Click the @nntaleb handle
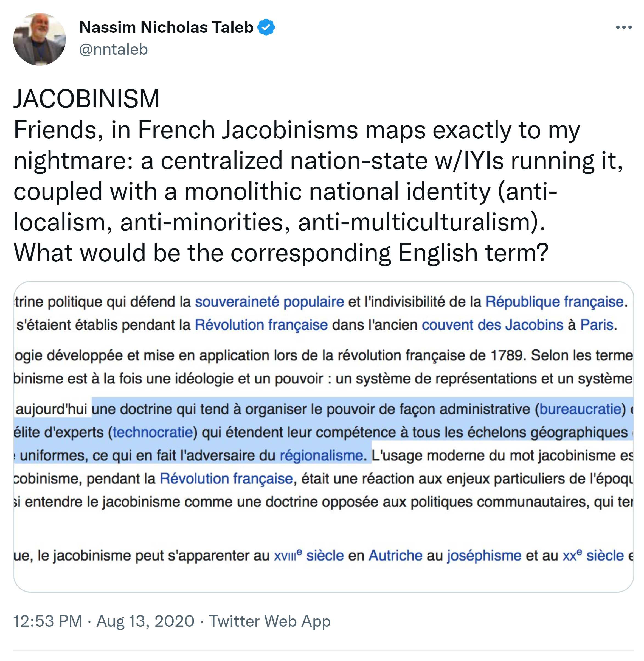Viewport: 644px width, 661px height. (x=113, y=49)
